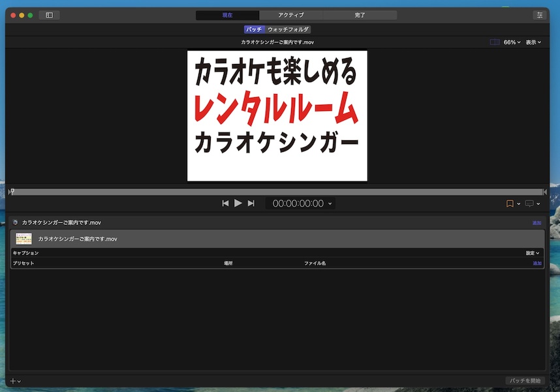
Task: Click the display comparison monitor icon
Action: pyautogui.click(x=529, y=204)
